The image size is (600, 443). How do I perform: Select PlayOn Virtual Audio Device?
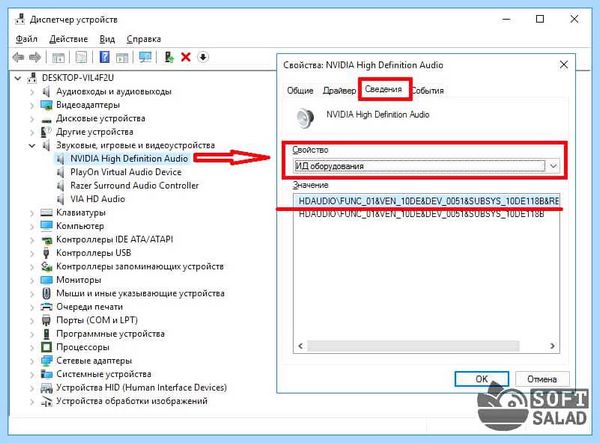[126, 172]
